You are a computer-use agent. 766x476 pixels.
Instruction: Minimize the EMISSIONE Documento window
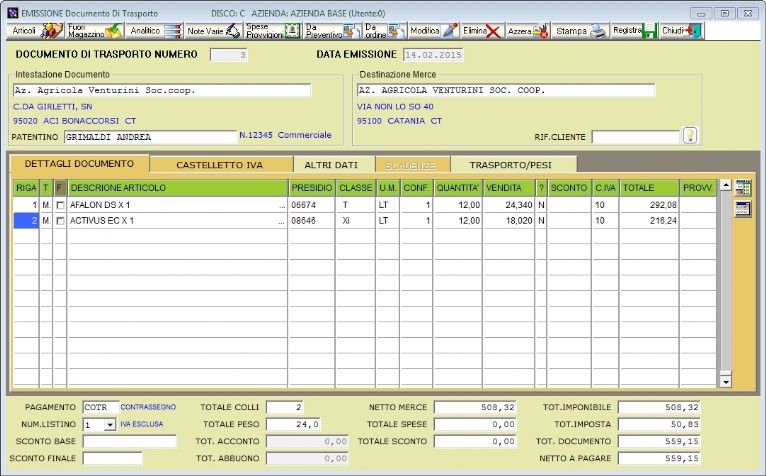701,14
